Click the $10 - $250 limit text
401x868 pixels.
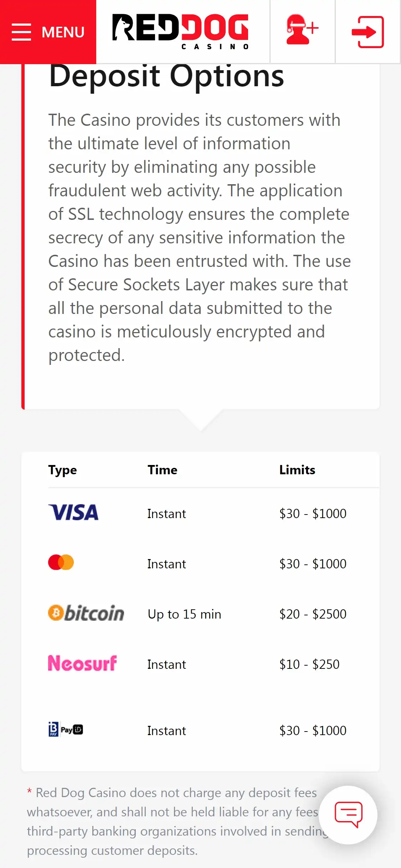click(x=309, y=664)
